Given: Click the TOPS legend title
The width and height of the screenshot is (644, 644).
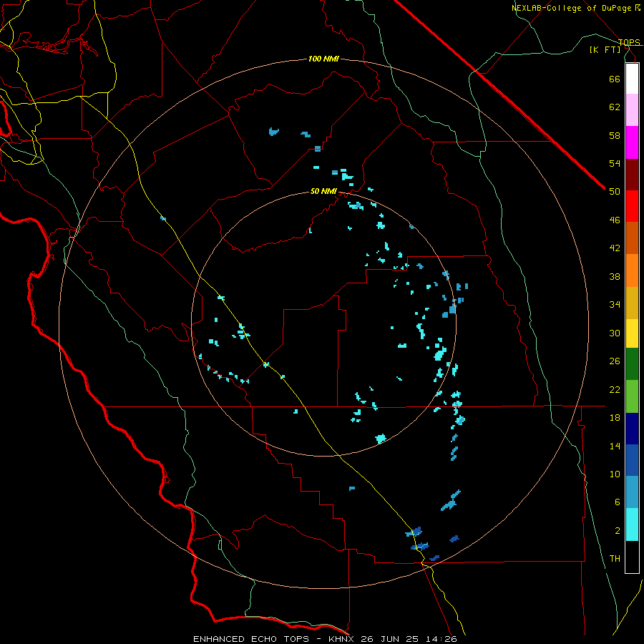Looking at the screenshot, I should 629,42.
